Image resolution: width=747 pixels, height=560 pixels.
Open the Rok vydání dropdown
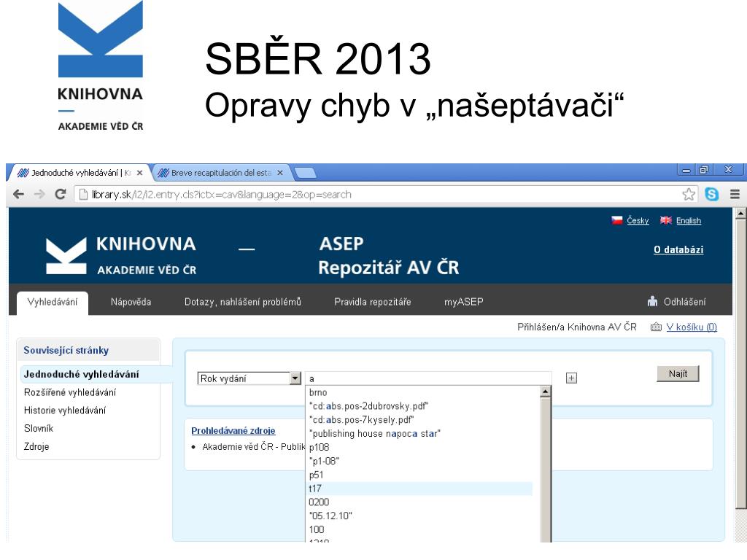click(249, 378)
